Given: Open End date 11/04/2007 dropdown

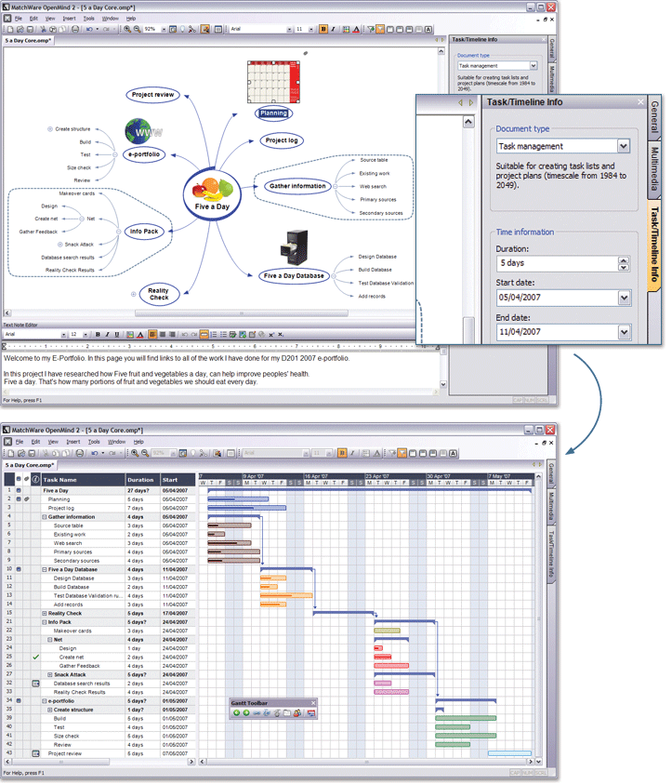Looking at the screenshot, I should point(624,332).
